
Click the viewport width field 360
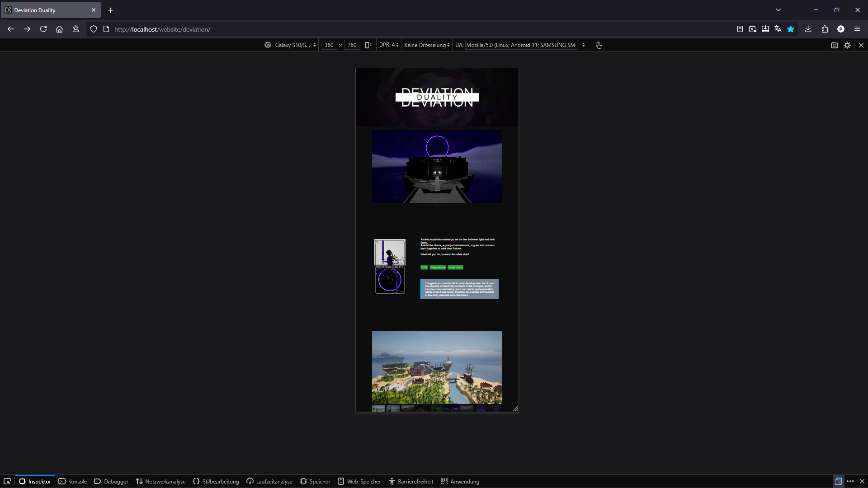(x=329, y=45)
